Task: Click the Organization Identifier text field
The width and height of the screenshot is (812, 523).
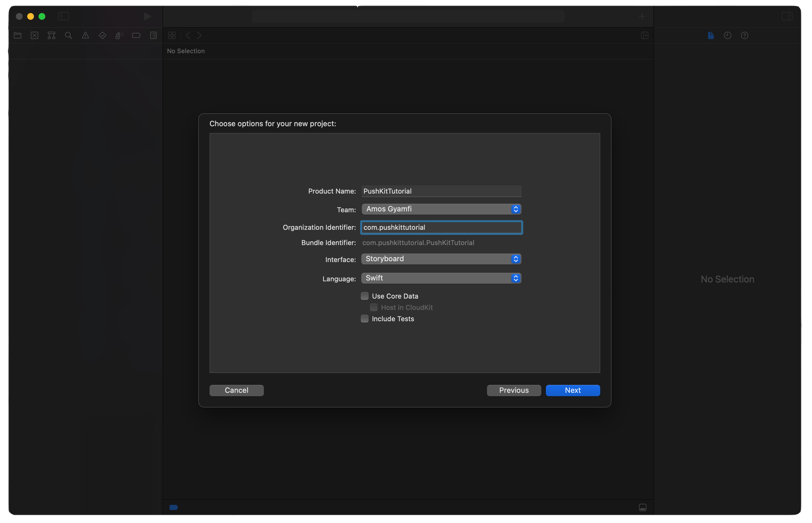Action: 441,227
